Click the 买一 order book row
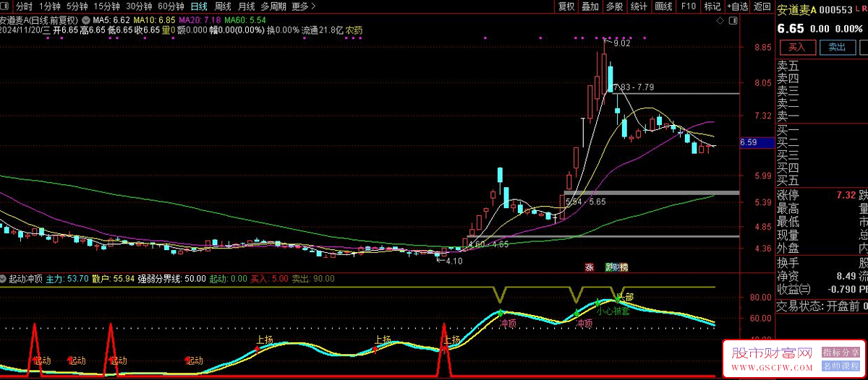Image resolution: width=868 pixels, height=380 pixels. tap(821, 130)
